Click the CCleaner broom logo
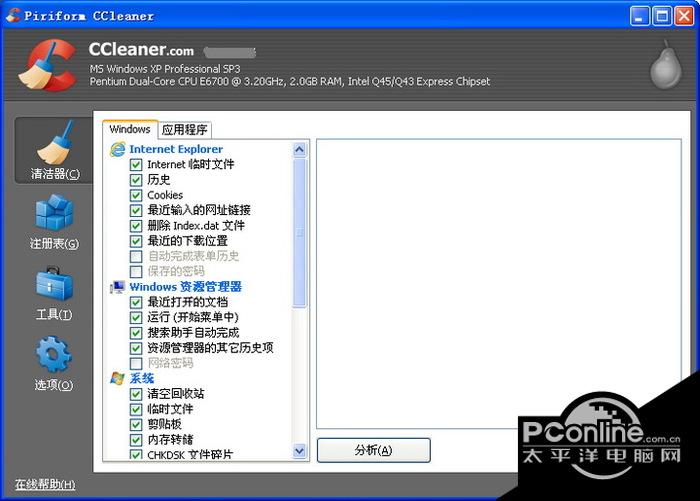This screenshot has width=700, height=501. pyautogui.click(x=47, y=65)
